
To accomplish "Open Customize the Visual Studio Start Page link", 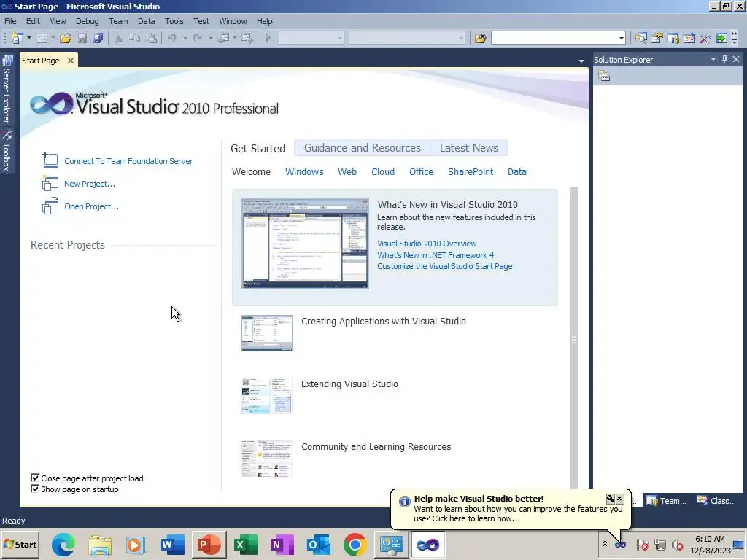I will click(444, 266).
